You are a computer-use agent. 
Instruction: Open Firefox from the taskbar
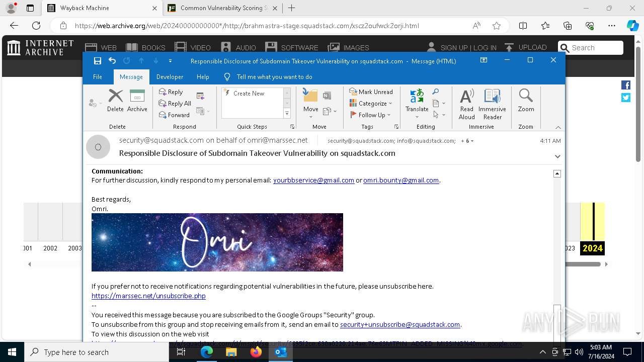coord(256,352)
